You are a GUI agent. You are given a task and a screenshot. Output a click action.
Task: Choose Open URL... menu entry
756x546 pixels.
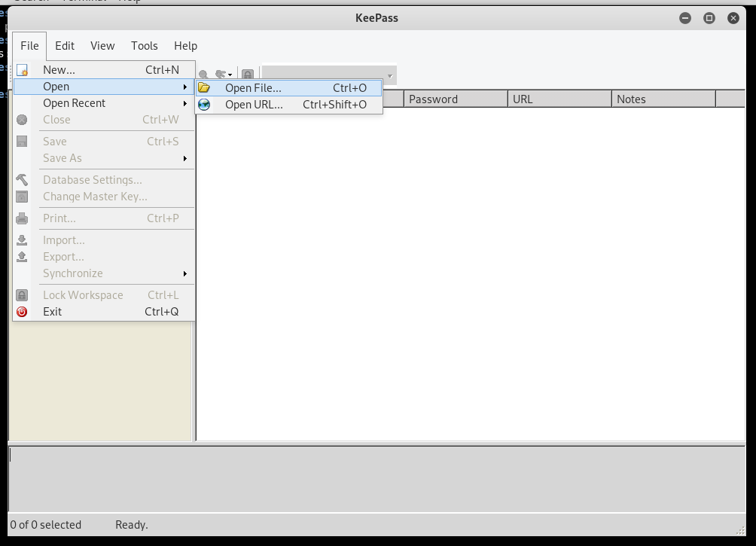click(x=254, y=105)
